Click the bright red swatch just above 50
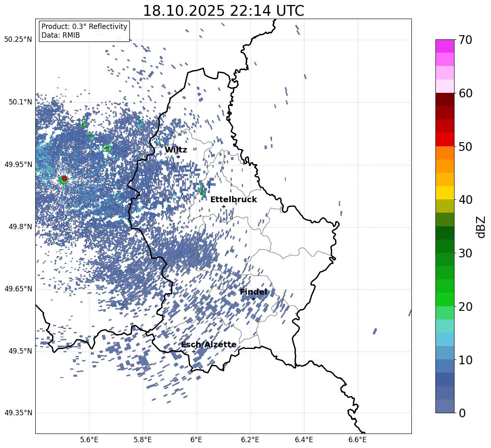 [x=445, y=140]
